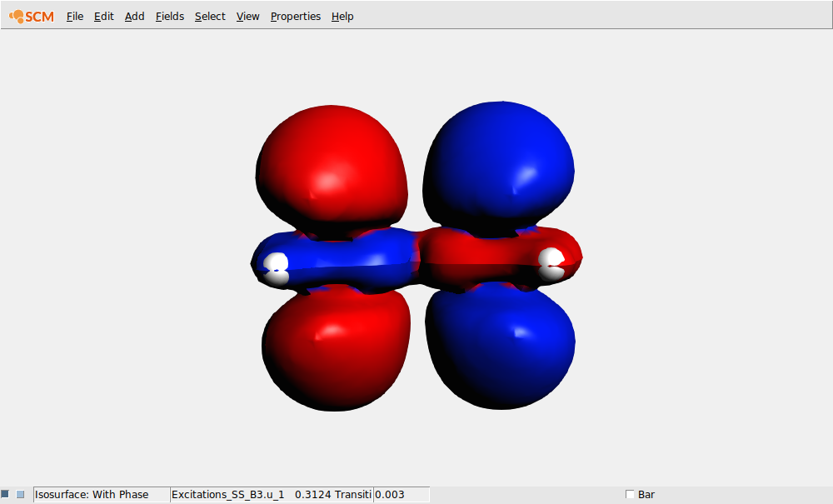Open the View menu
833x504 pixels.
click(247, 16)
